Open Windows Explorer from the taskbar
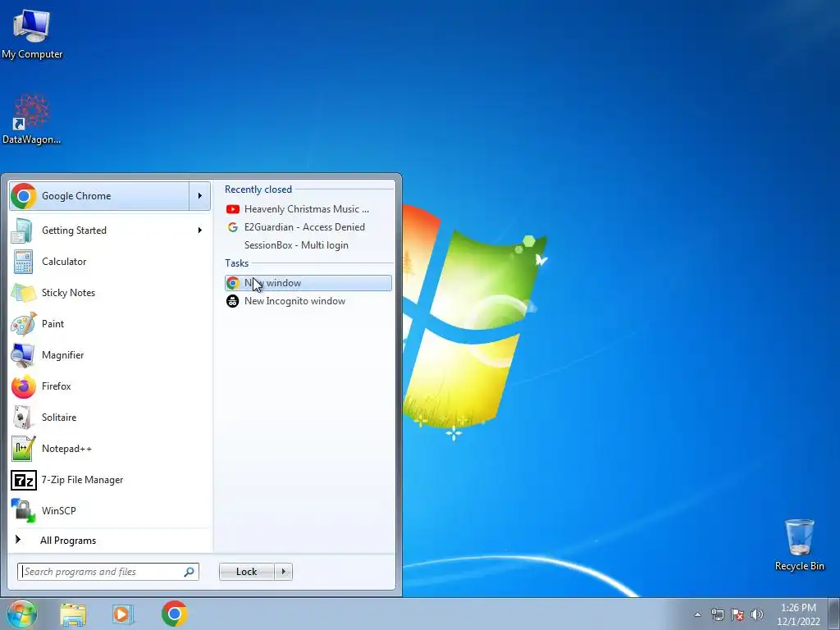Screen dimensions: 840x630 pyautogui.click(x=73, y=614)
